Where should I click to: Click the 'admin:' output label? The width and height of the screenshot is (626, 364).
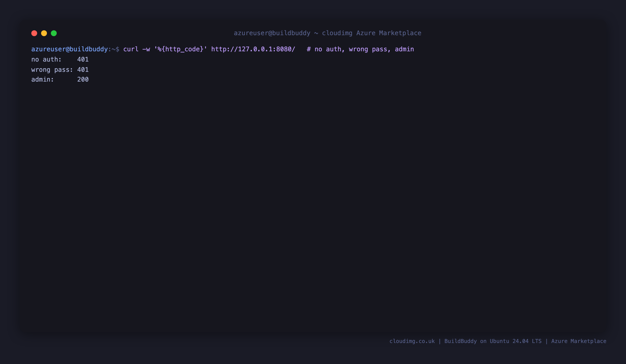click(43, 79)
